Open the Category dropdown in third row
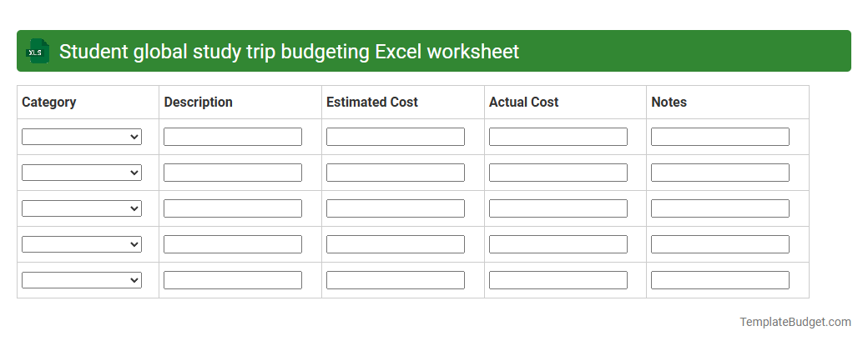Image resolution: width=868 pixels, height=346 pixels. 82,208
